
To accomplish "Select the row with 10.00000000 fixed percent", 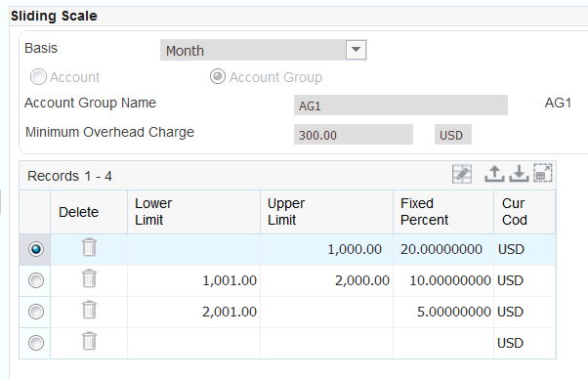I will [36, 280].
